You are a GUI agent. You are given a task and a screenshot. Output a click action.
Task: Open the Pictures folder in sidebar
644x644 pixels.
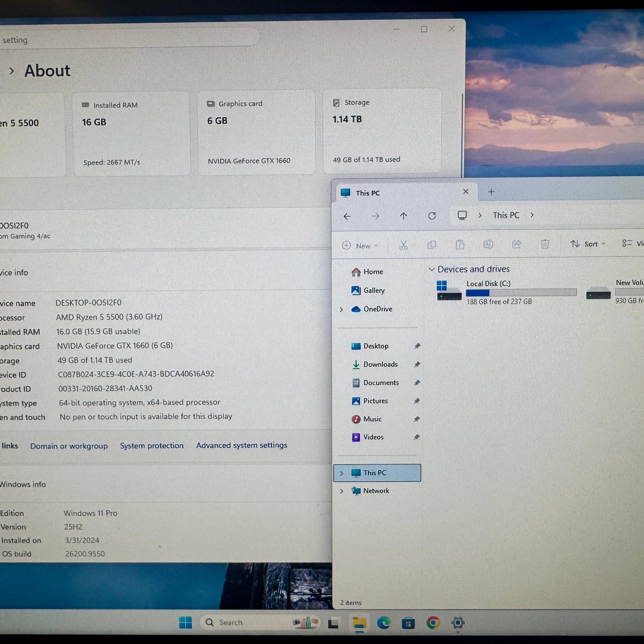(x=370, y=401)
